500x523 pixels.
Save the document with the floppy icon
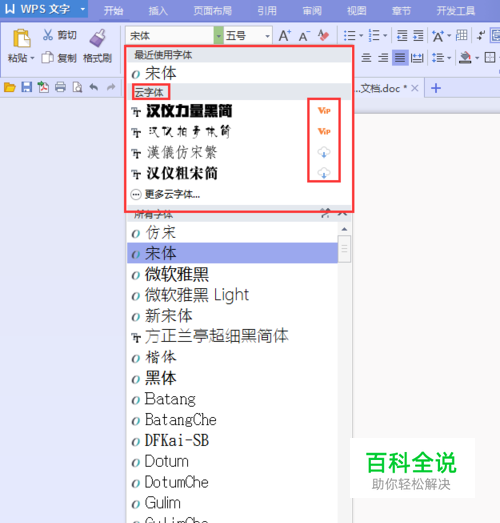pyautogui.click(x=27, y=87)
